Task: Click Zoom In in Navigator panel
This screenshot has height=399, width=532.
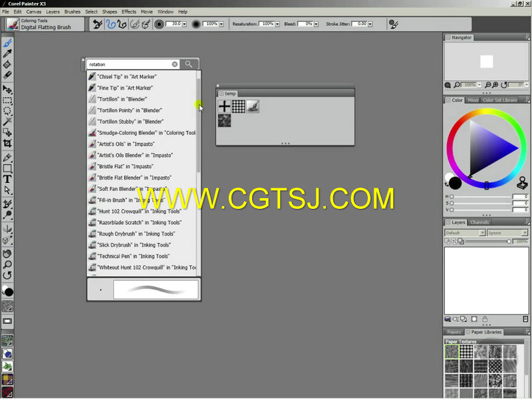Action: (x=495, y=85)
